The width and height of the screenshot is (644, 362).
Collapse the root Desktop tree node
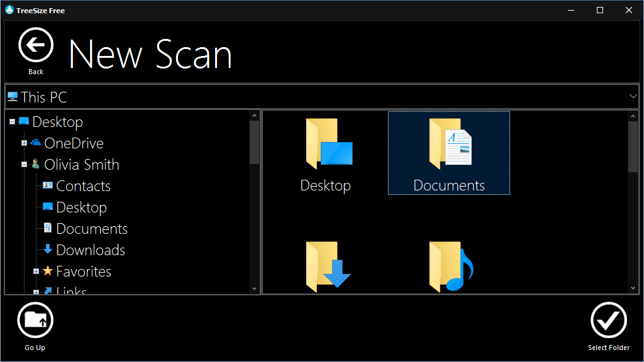(13, 121)
